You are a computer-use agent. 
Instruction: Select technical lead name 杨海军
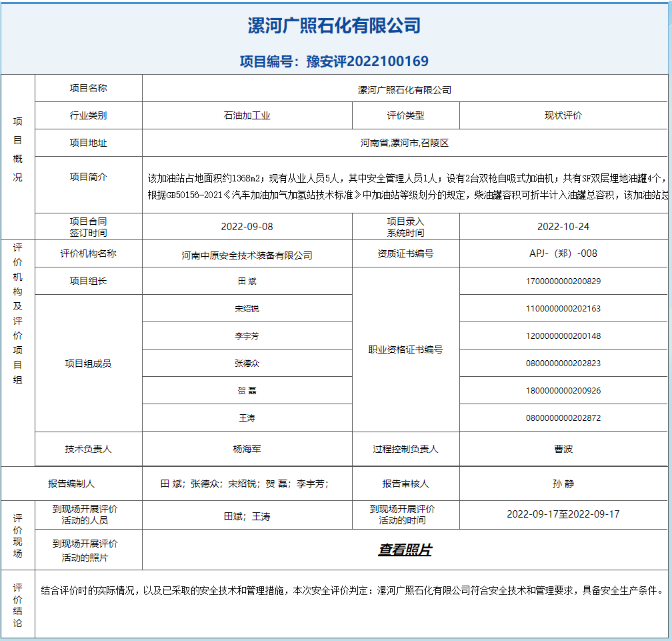247,449
